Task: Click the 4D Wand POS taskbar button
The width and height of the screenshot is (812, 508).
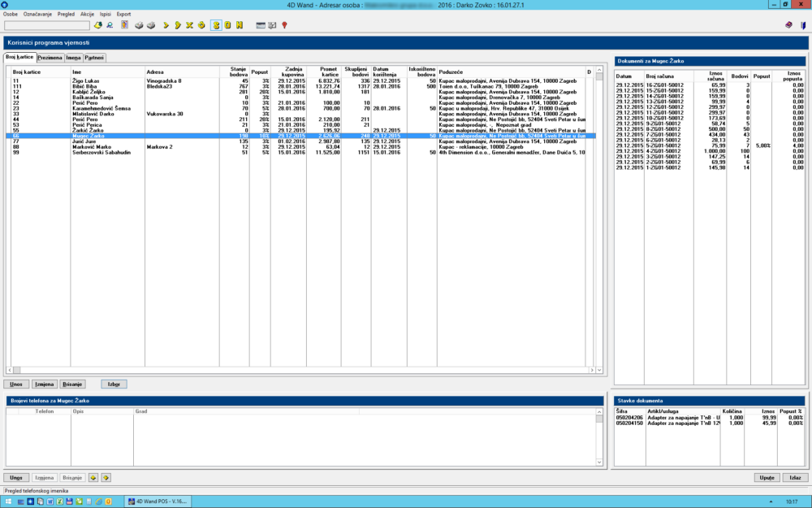Action: click(x=158, y=501)
